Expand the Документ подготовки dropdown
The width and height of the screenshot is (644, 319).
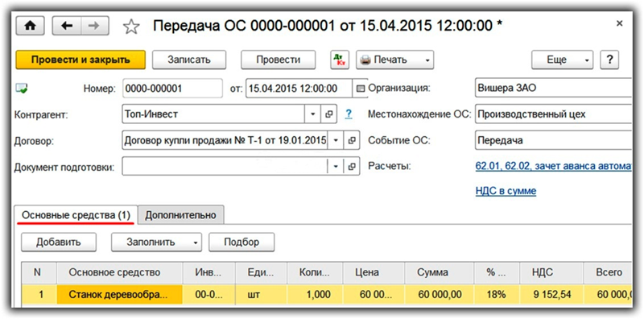pos(336,167)
